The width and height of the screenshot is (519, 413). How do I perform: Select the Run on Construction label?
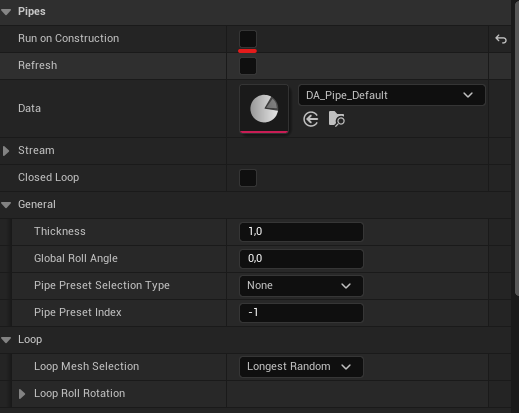(68, 38)
